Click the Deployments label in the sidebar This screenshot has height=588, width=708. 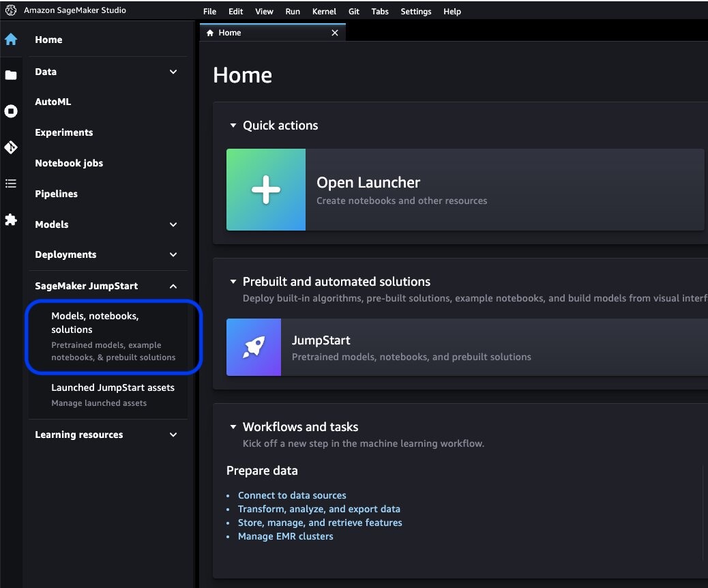pyautogui.click(x=66, y=254)
